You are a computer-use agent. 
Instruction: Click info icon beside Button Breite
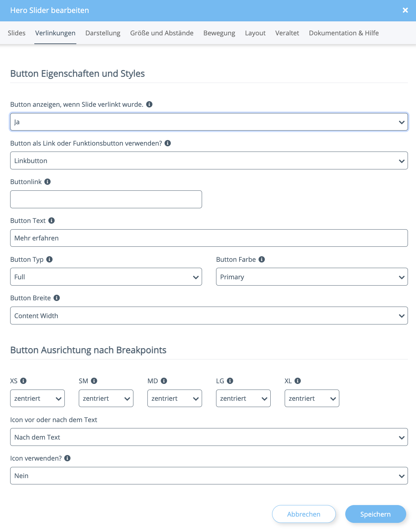coord(57,298)
